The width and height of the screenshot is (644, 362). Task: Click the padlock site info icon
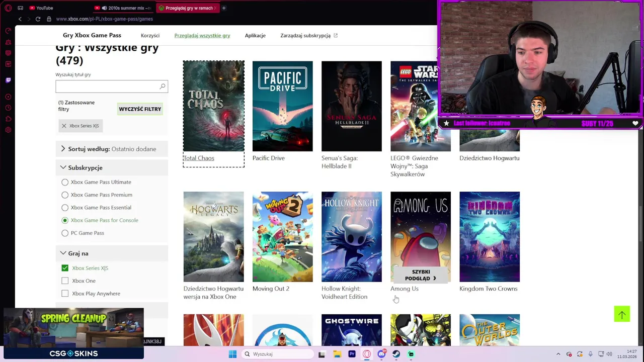coord(49,19)
